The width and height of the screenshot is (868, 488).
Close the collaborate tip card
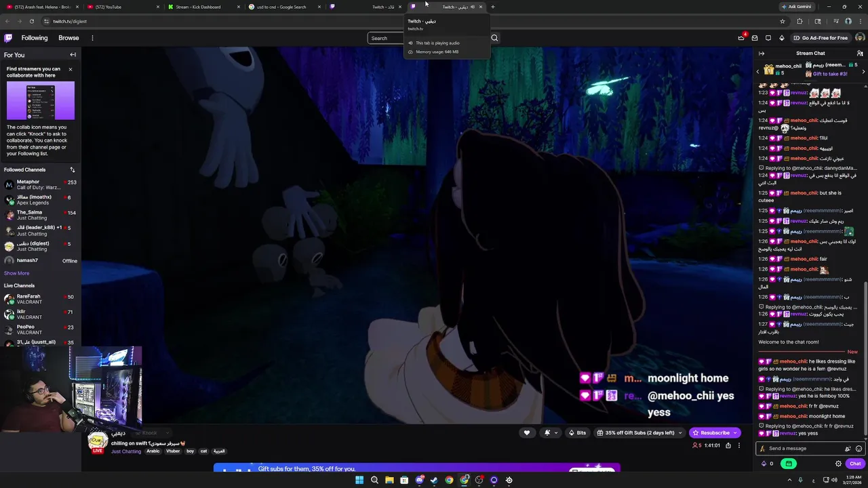coord(70,69)
